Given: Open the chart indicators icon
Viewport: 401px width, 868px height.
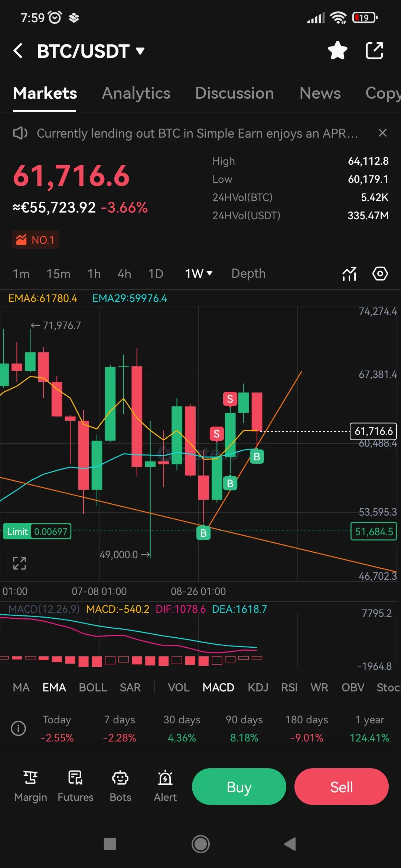Looking at the screenshot, I should (x=349, y=274).
